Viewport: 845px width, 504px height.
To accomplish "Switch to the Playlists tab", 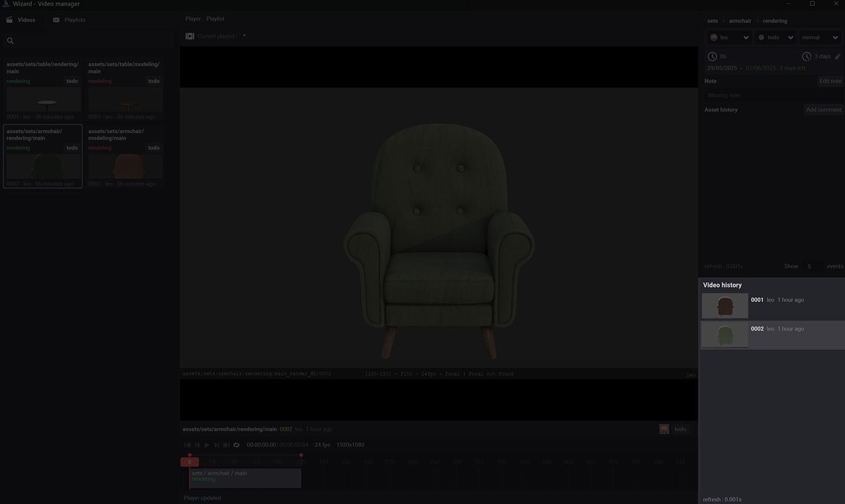I will pyautogui.click(x=69, y=20).
